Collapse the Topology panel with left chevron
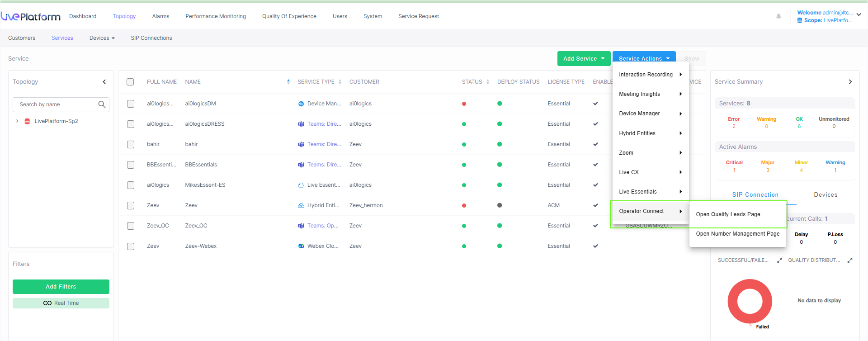Screen dimensions: 868x341 pos(104,82)
